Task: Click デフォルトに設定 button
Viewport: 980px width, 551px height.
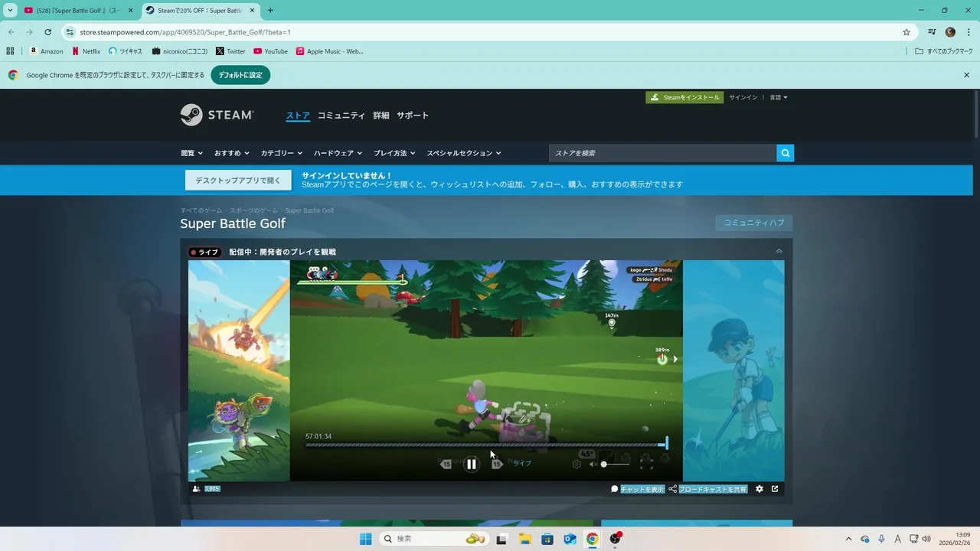Action: pos(240,75)
